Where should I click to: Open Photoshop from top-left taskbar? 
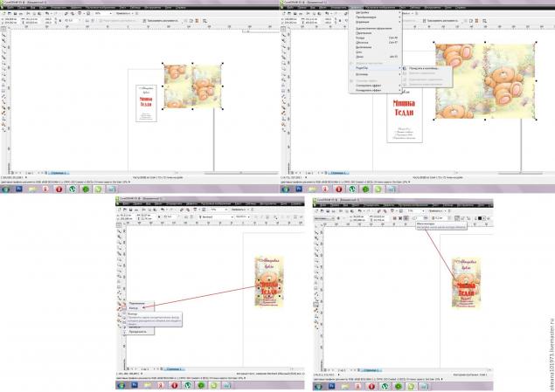[19, 189]
